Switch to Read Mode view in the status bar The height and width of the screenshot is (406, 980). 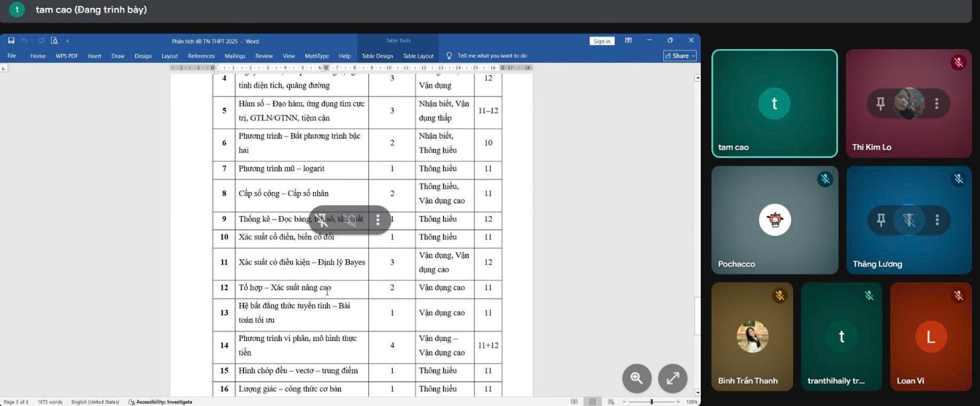point(574,402)
